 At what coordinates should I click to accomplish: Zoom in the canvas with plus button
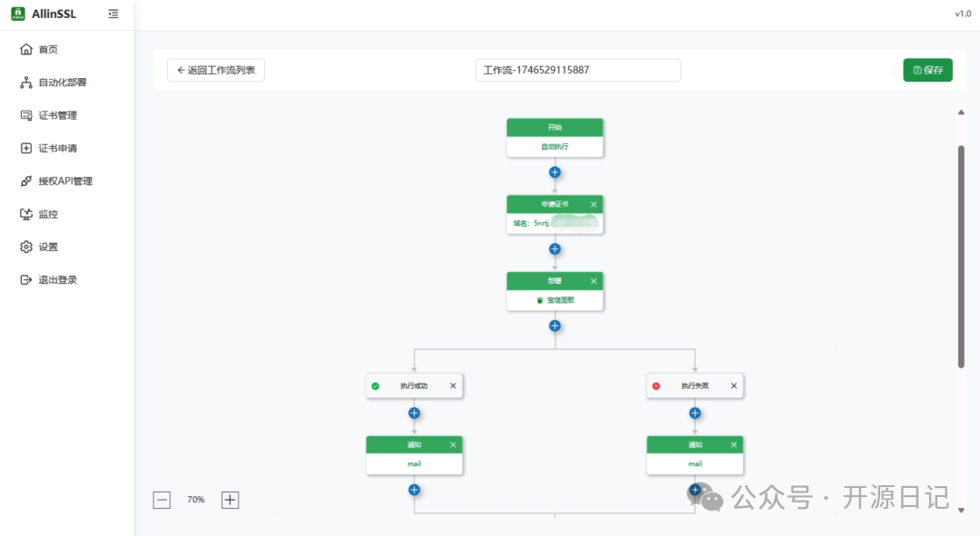point(230,500)
